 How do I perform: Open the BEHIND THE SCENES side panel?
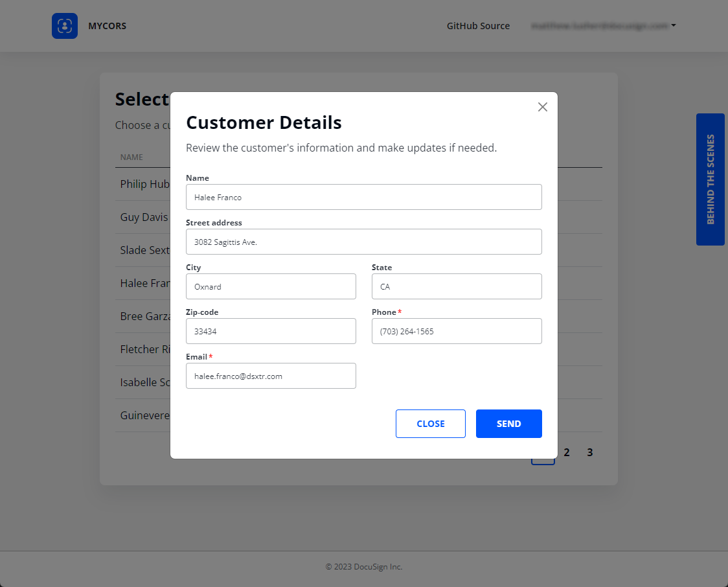[710, 179]
